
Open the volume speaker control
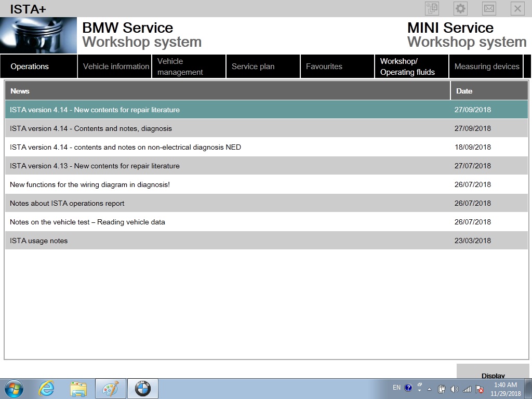click(454, 389)
